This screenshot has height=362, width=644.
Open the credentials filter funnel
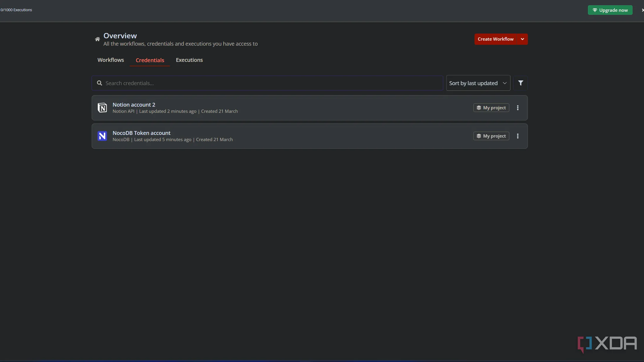(x=521, y=83)
